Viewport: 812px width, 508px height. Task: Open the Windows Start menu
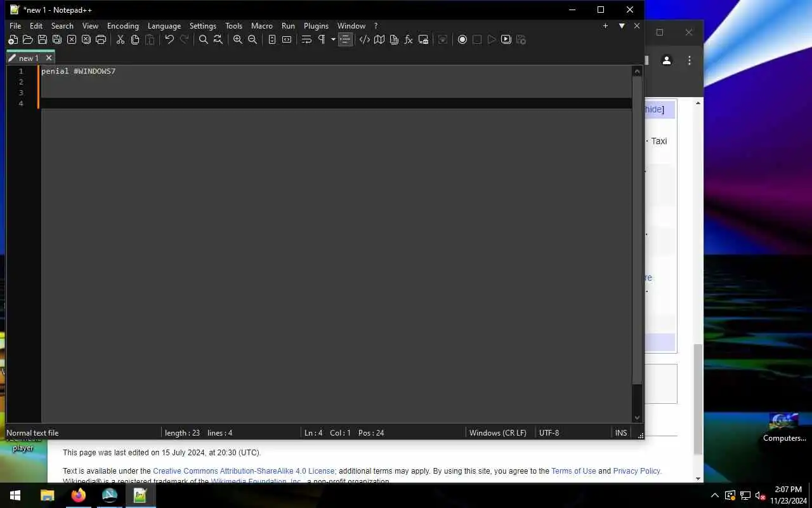[x=15, y=495]
